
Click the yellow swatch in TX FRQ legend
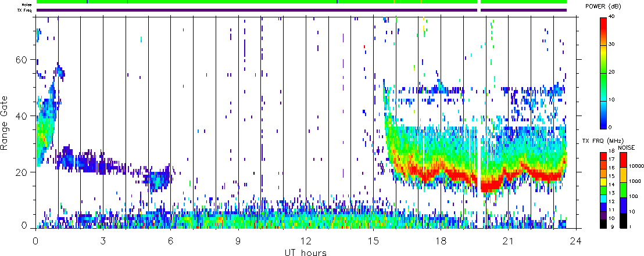603,182
